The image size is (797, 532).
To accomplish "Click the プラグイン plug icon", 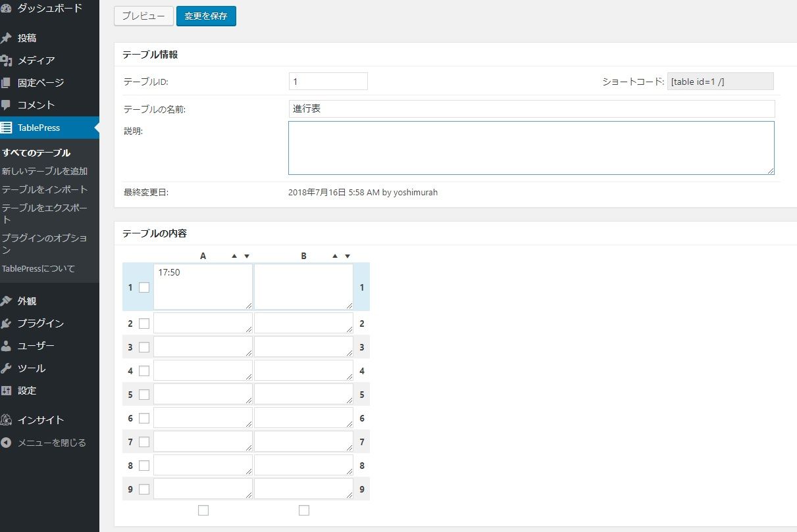I will [7, 324].
